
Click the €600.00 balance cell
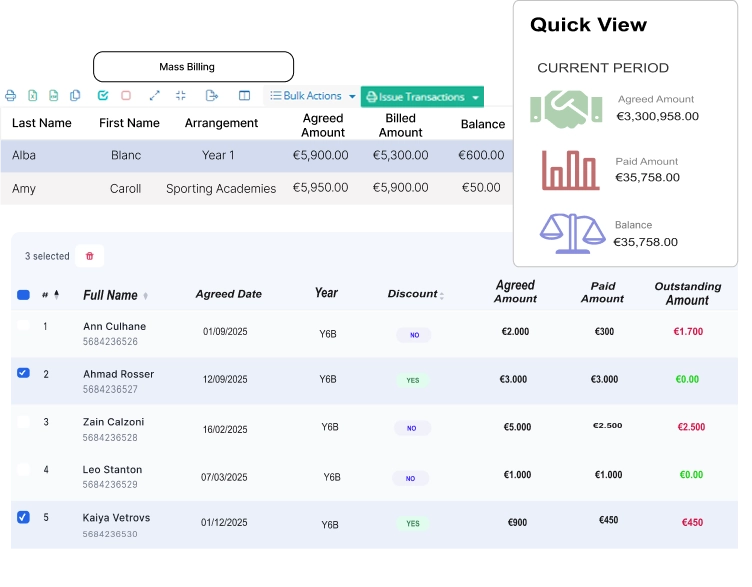481,155
